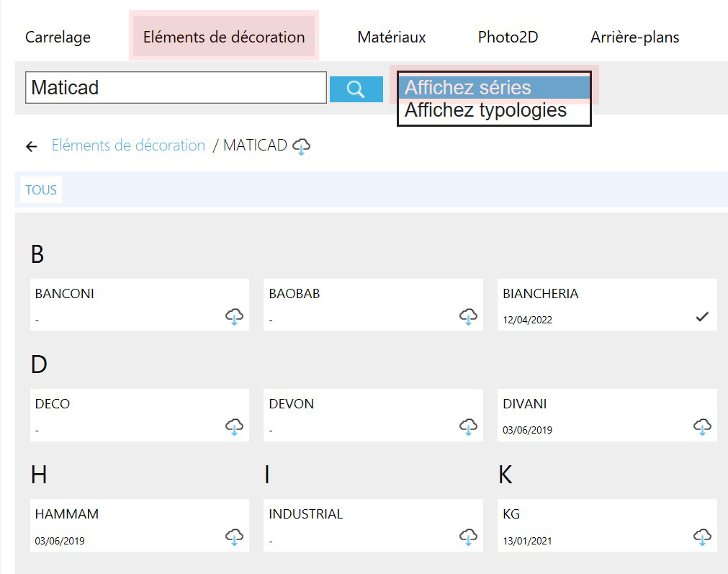The width and height of the screenshot is (728, 574).
Task: Open the HAMMAM series card
Action: pos(140,525)
